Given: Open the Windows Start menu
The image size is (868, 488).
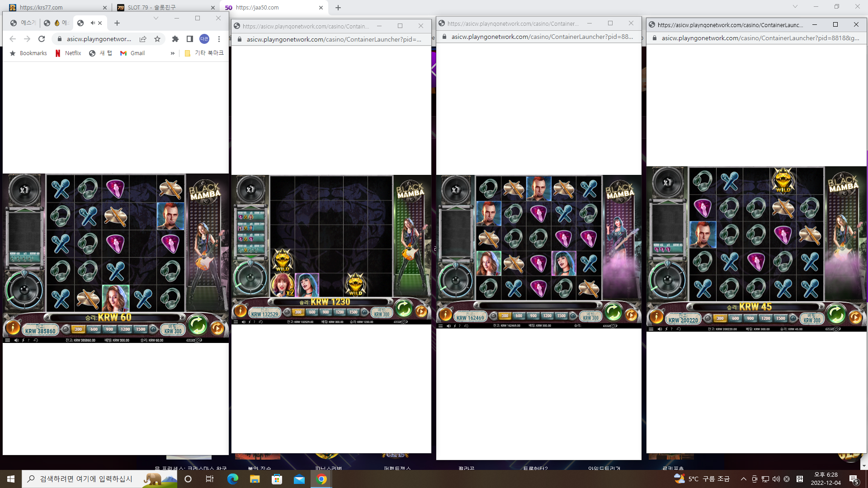Looking at the screenshot, I should point(11,479).
